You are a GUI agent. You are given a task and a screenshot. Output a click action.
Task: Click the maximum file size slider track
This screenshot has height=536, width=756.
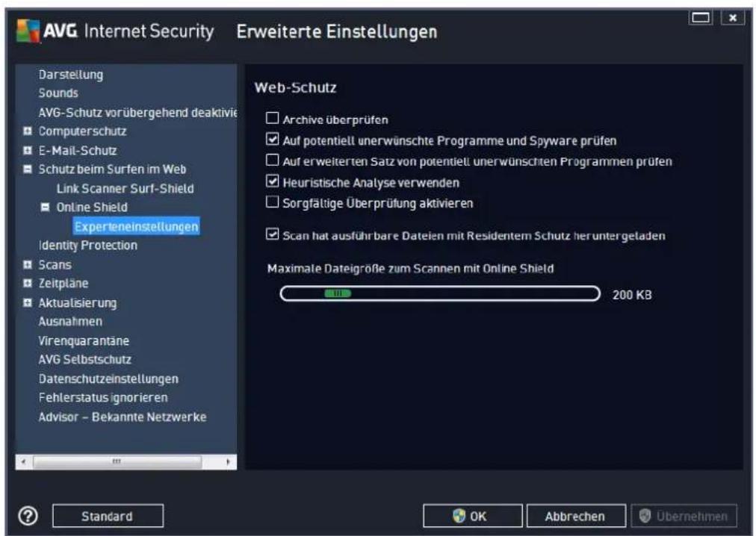point(440,293)
